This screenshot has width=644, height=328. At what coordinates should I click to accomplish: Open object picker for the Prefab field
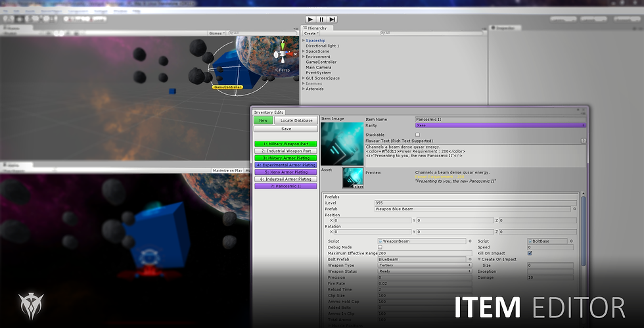pos(574,209)
